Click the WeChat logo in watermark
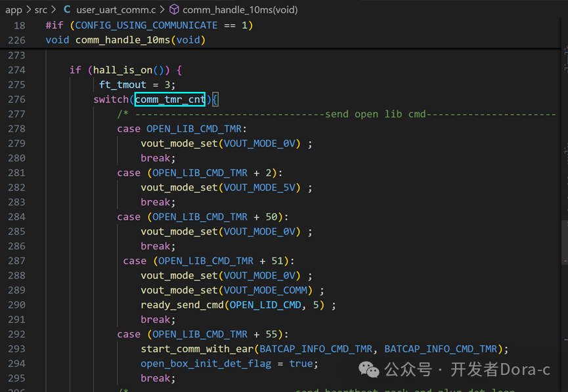Screen dimensions: 568x392 pyautogui.click(x=372, y=370)
